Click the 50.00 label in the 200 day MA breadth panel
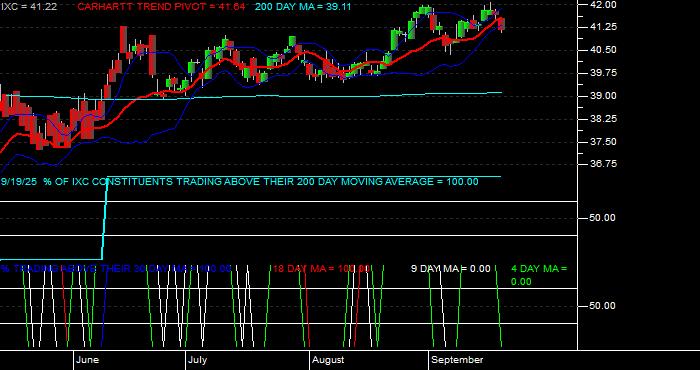Viewport: 700px width, 370px height. (603, 218)
